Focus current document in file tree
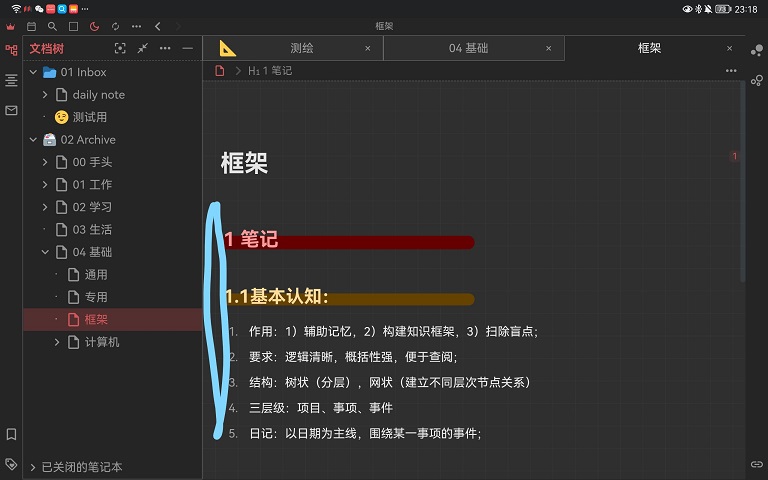768x480 pixels. 121,48
